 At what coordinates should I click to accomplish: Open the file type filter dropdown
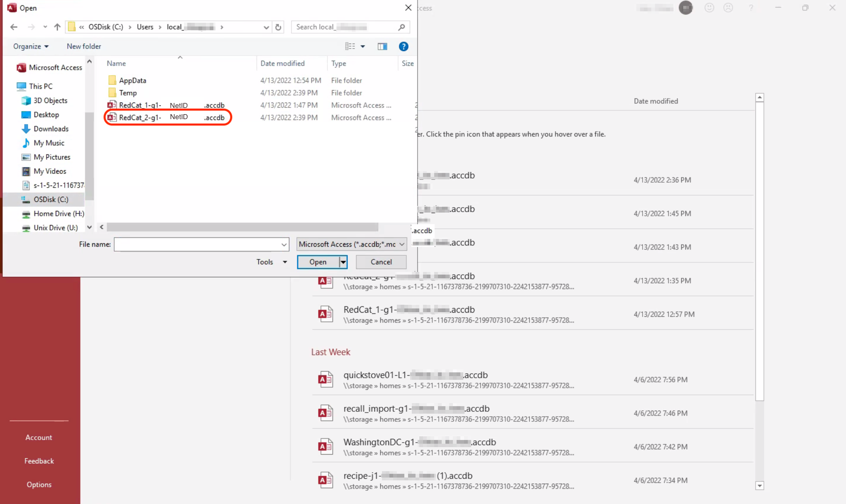tap(351, 244)
